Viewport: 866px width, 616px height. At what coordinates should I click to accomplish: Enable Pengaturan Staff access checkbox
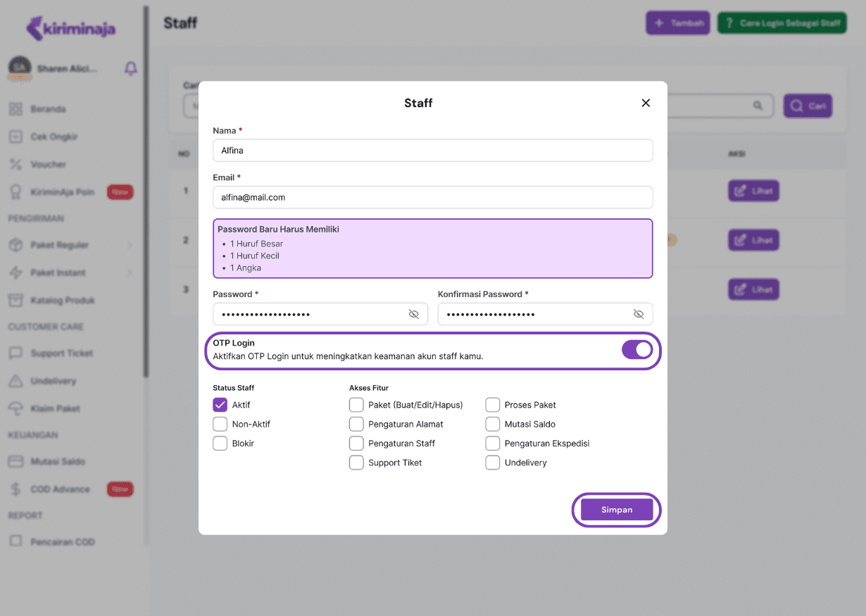[356, 444]
